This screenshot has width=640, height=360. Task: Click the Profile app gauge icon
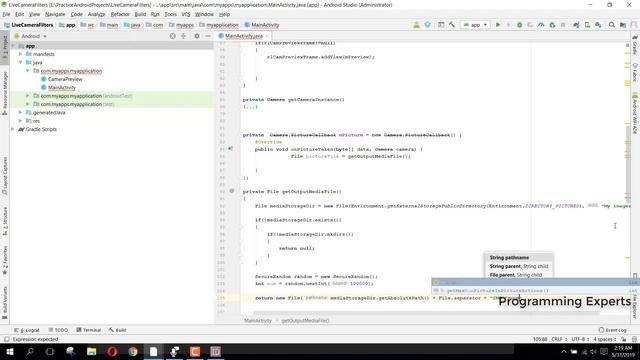click(541, 25)
